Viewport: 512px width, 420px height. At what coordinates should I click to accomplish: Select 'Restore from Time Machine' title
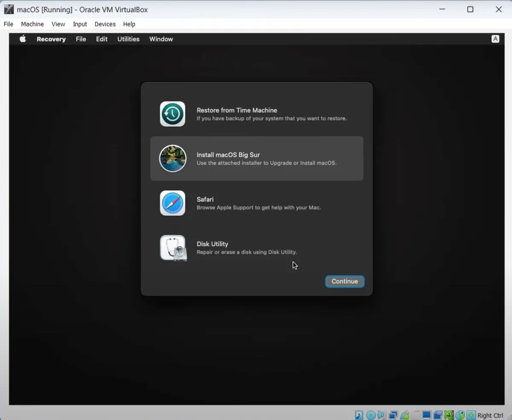(237, 110)
